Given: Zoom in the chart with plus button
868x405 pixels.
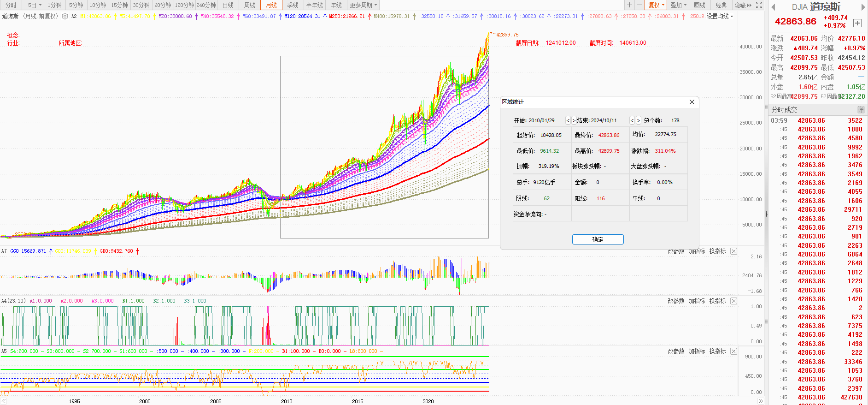Looking at the screenshot, I should pyautogui.click(x=629, y=5).
